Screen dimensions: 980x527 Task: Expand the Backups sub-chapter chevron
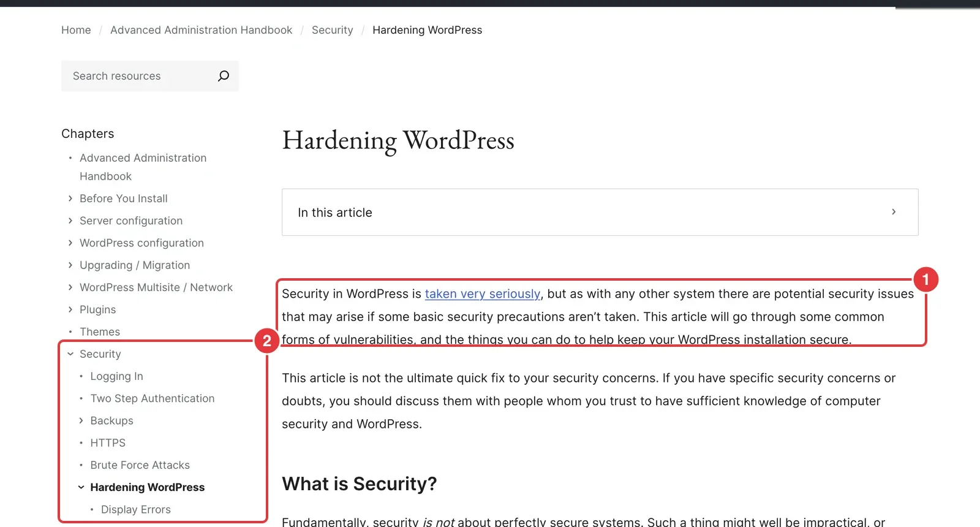pyautogui.click(x=81, y=420)
